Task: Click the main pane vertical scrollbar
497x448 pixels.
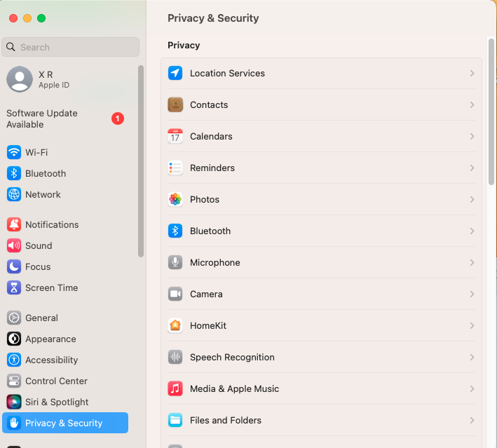Action: (491, 111)
